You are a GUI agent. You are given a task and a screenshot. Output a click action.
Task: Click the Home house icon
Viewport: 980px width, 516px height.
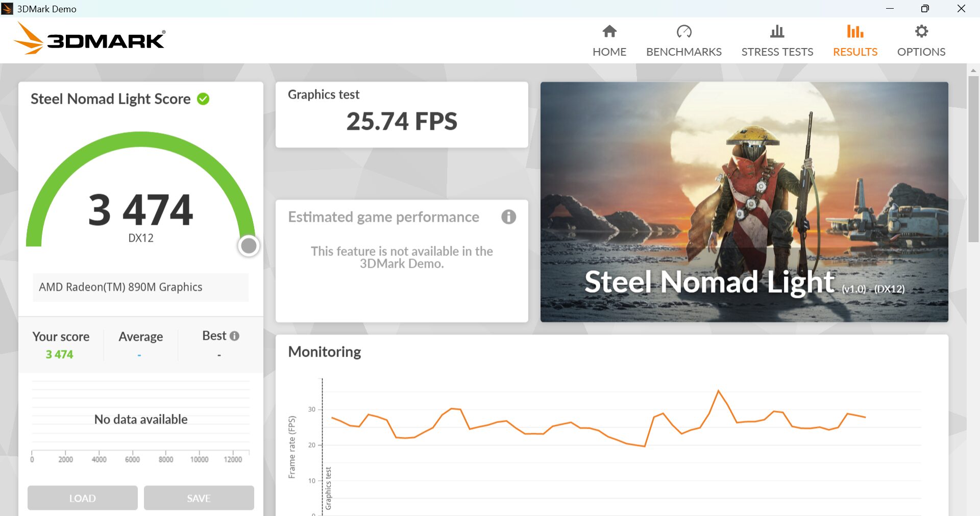(x=609, y=32)
